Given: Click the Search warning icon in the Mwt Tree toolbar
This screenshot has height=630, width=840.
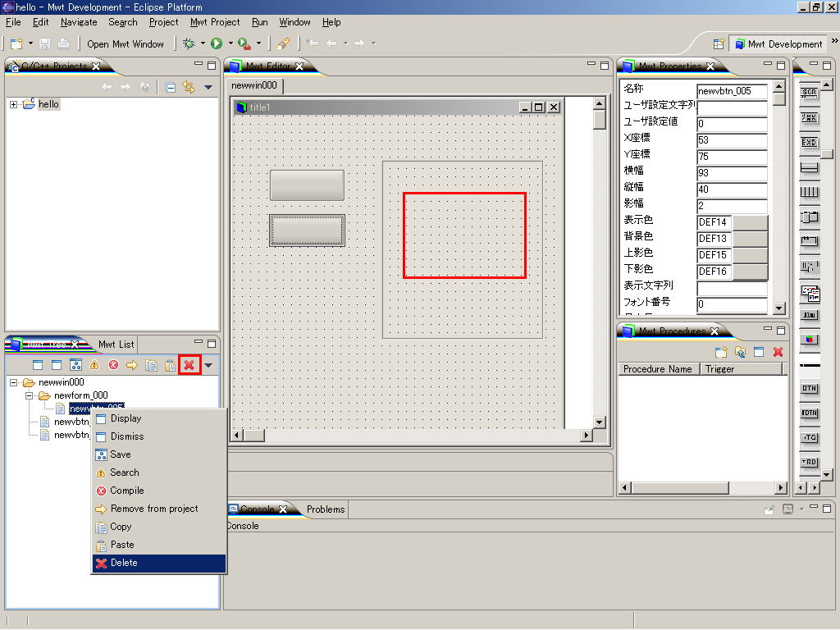Looking at the screenshot, I should [94, 365].
